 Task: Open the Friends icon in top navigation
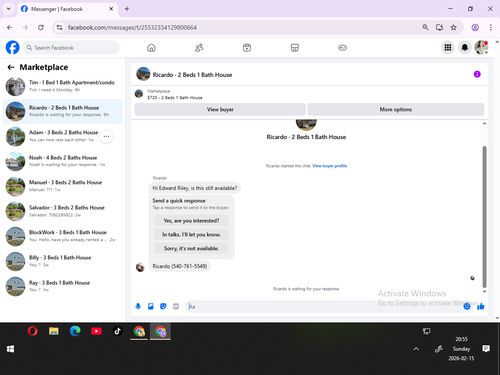199,48
